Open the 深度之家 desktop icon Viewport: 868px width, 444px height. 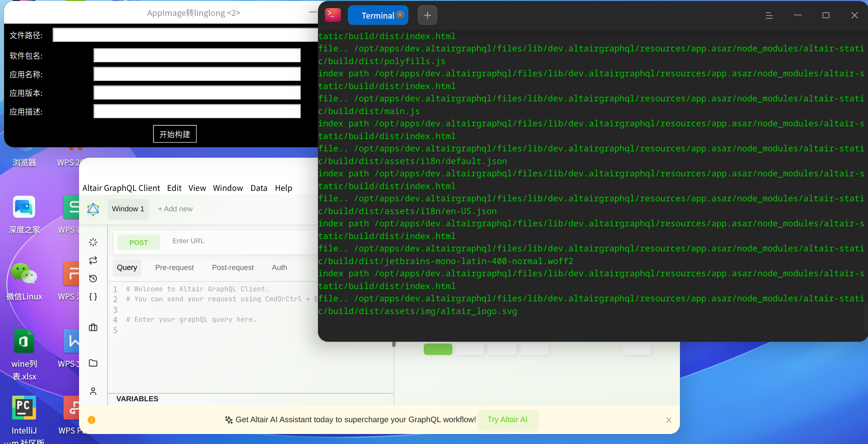pos(24,215)
